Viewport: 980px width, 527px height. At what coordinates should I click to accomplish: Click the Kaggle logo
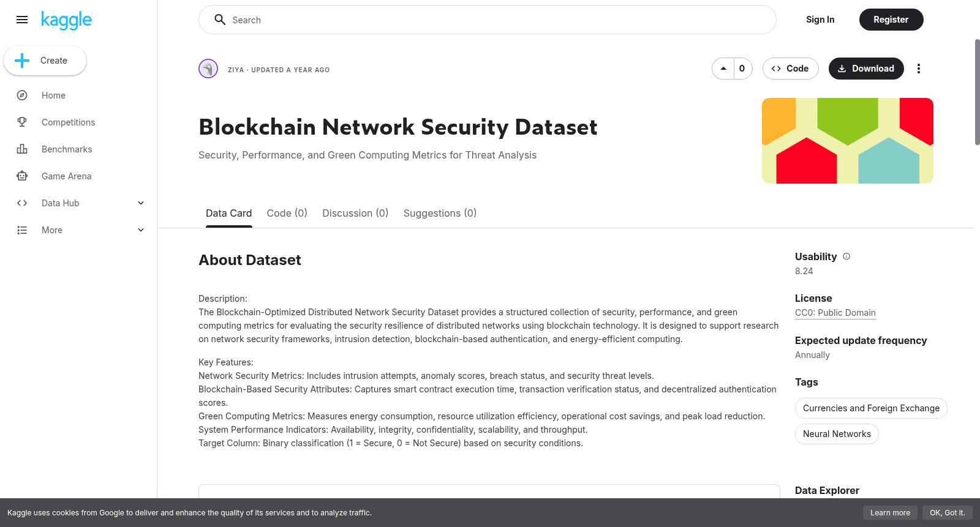[66, 20]
